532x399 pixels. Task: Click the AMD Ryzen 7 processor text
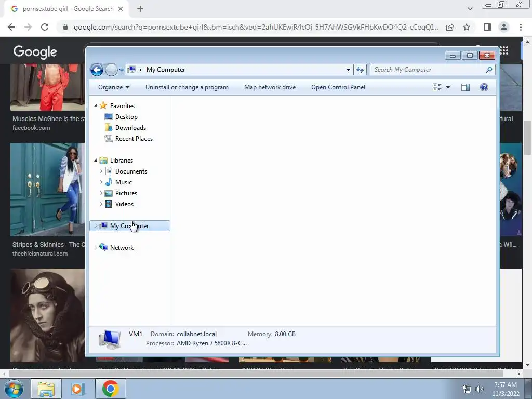212,343
